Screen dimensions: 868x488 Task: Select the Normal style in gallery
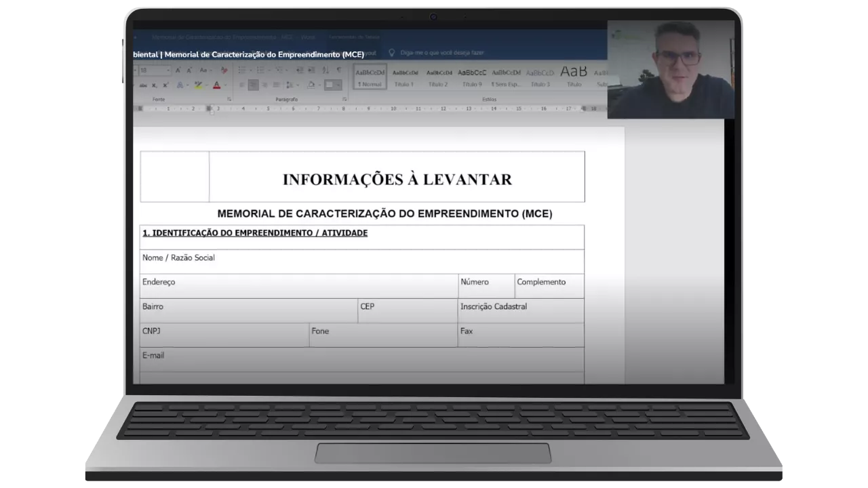click(x=370, y=77)
